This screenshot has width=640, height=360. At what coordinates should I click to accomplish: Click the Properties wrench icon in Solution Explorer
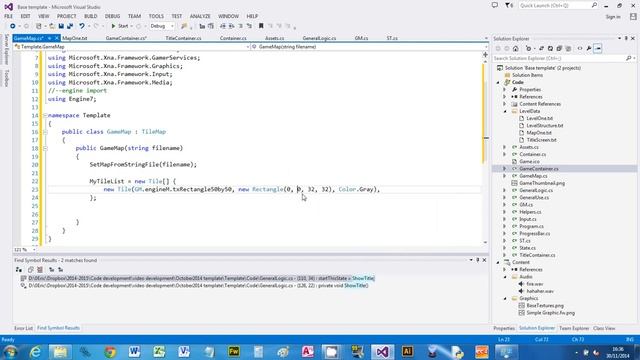(589, 49)
